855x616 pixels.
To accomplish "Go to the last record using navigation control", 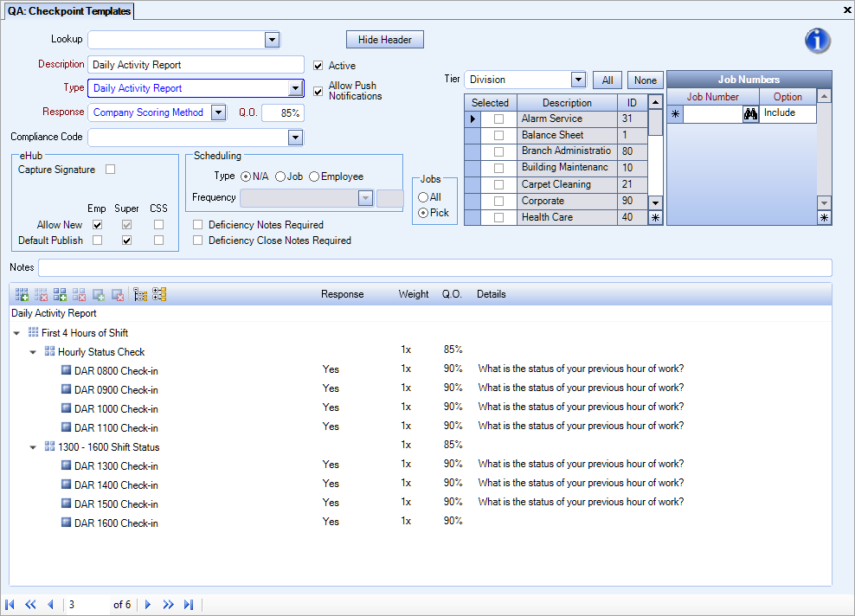I will [189, 604].
